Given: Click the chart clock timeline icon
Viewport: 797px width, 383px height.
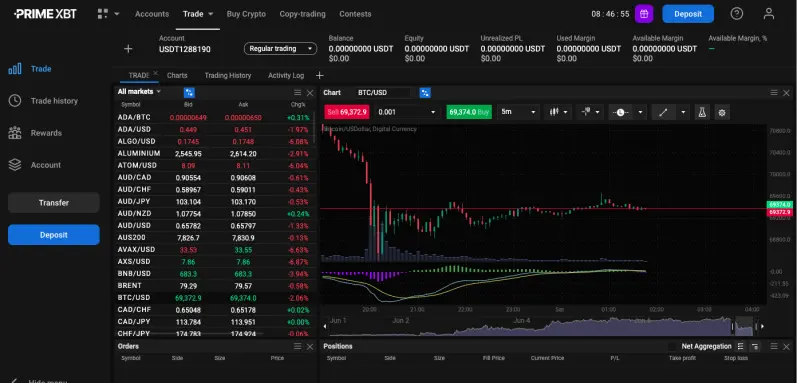Looking at the screenshot, I should pos(620,112).
